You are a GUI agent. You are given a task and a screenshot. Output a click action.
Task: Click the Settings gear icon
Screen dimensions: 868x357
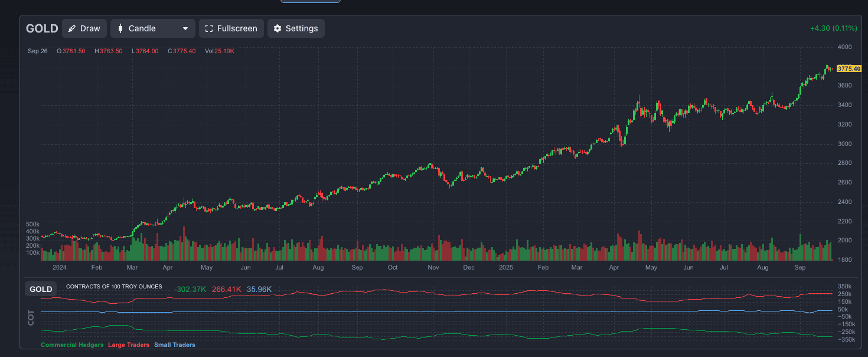[278, 28]
